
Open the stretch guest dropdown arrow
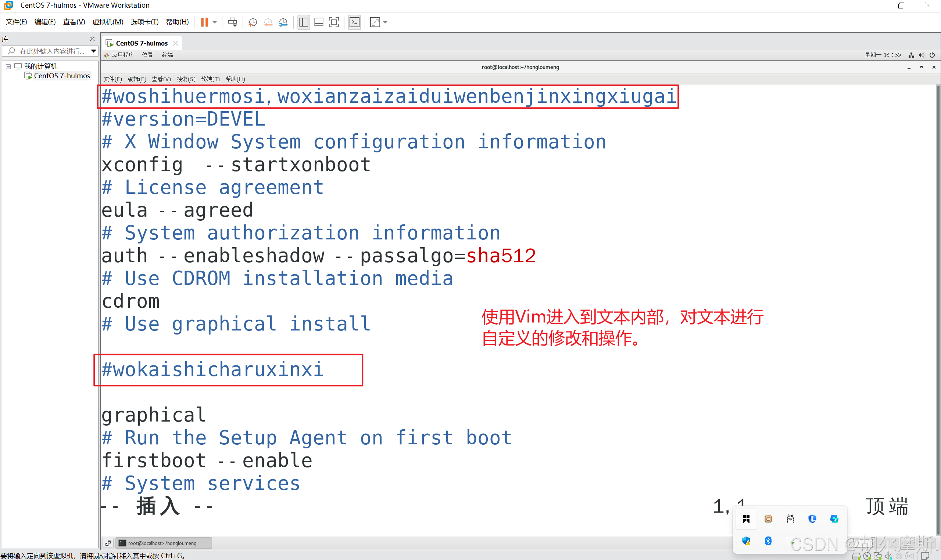(x=385, y=22)
